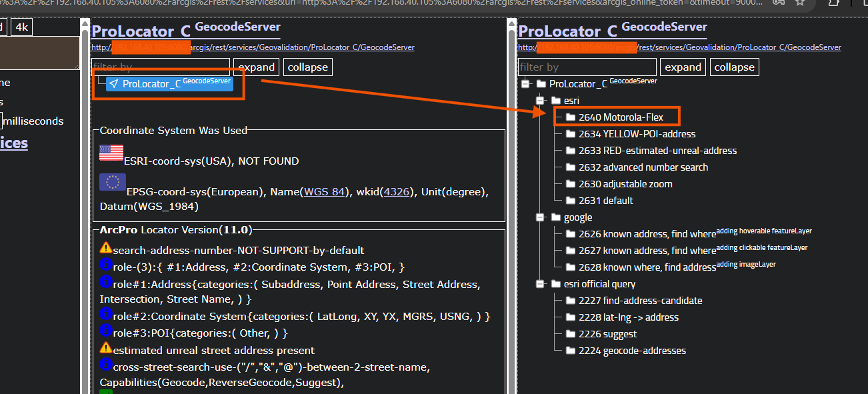Click the locator arrow icon on ProLocator_C node
This screenshot has height=394, width=868.
pyautogui.click(x=114, y=84)
